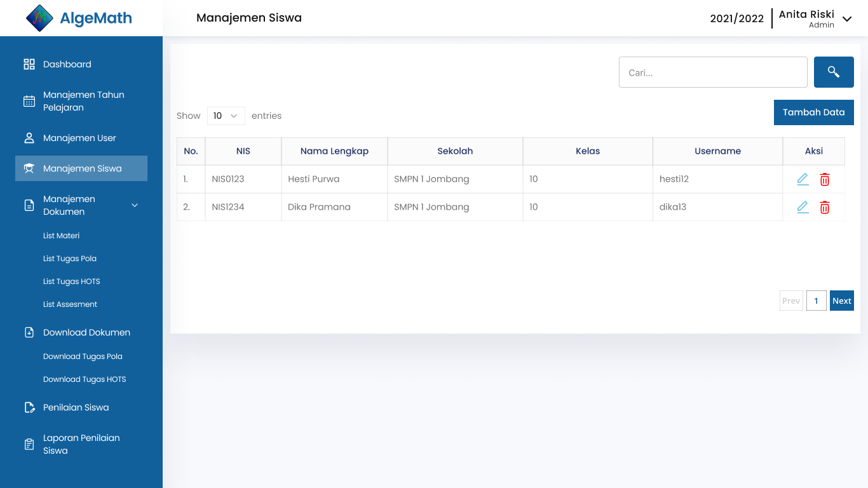Click the NIS column header
This screenshot has width=868, height=488.
point(243,151)
